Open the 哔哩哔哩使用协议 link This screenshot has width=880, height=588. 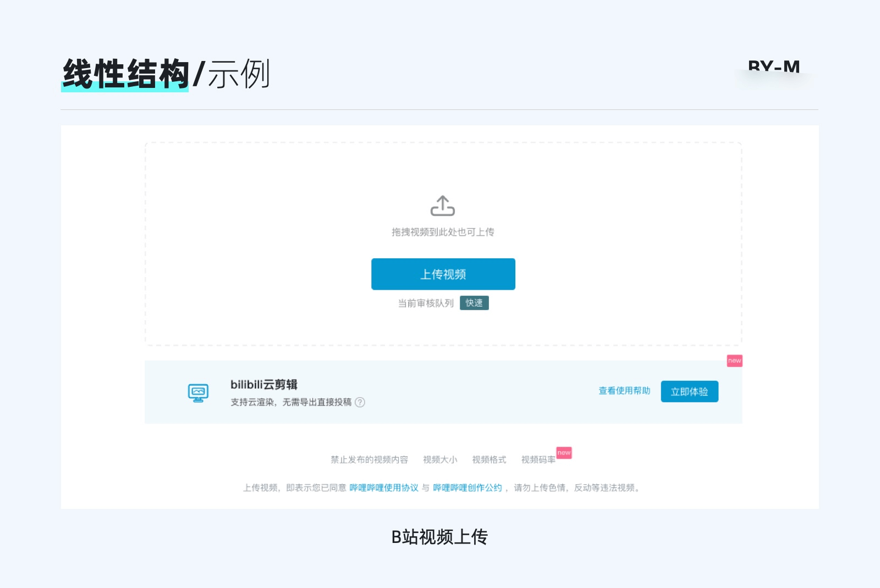click(384, 487)
